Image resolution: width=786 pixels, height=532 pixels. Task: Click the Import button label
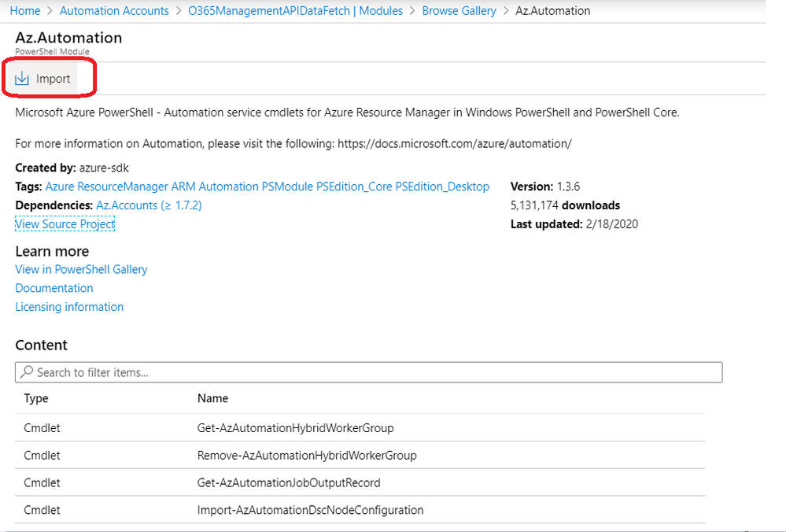tap(54, 79)
